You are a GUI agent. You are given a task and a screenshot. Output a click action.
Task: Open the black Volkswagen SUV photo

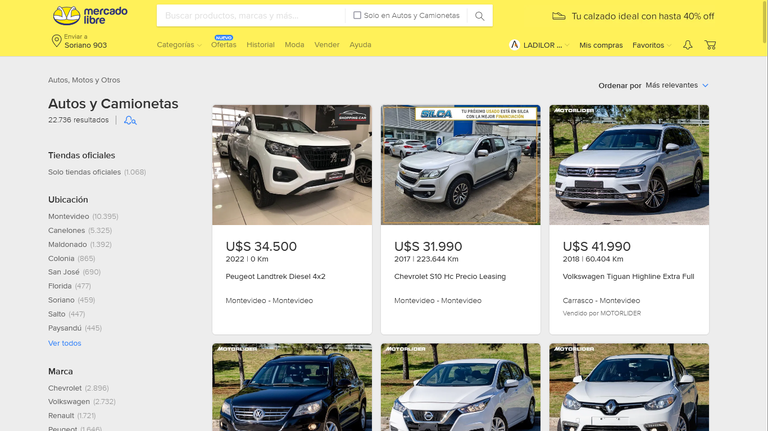pos(292,387)
